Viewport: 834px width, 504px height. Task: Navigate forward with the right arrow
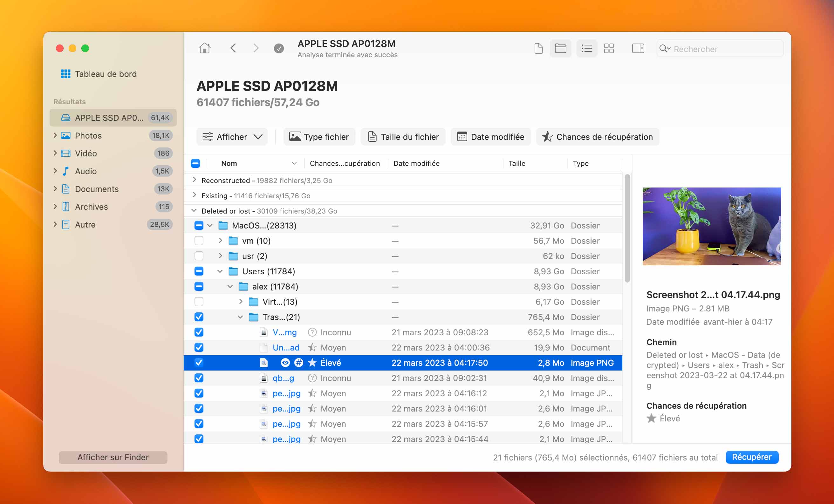click(256, 48)
